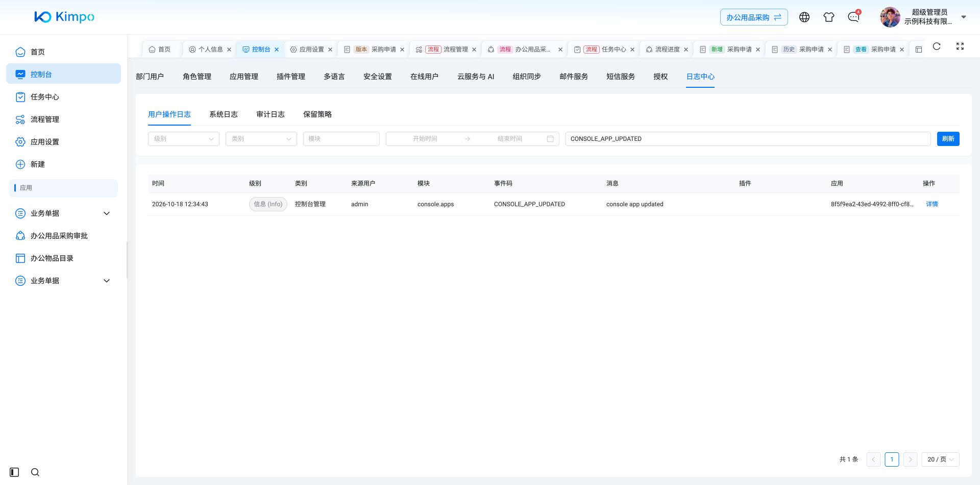This screenshot has height=485, width=980.
Task: Switch to 审计日志 tab
Action: coord(271,114)
